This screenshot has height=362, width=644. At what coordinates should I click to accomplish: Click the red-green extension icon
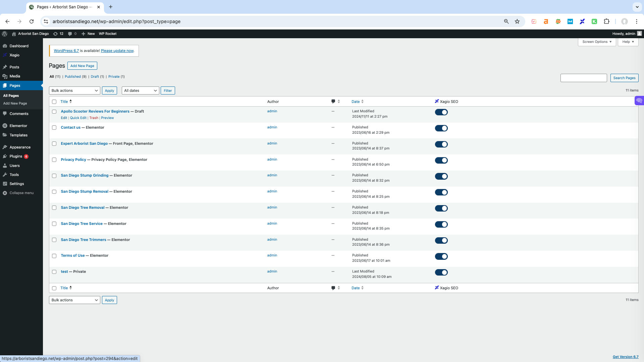click(558, 21)
